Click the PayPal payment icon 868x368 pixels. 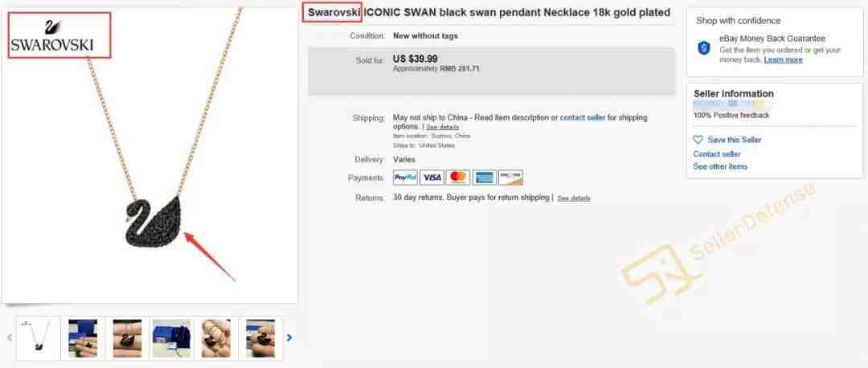click(405, 178)
